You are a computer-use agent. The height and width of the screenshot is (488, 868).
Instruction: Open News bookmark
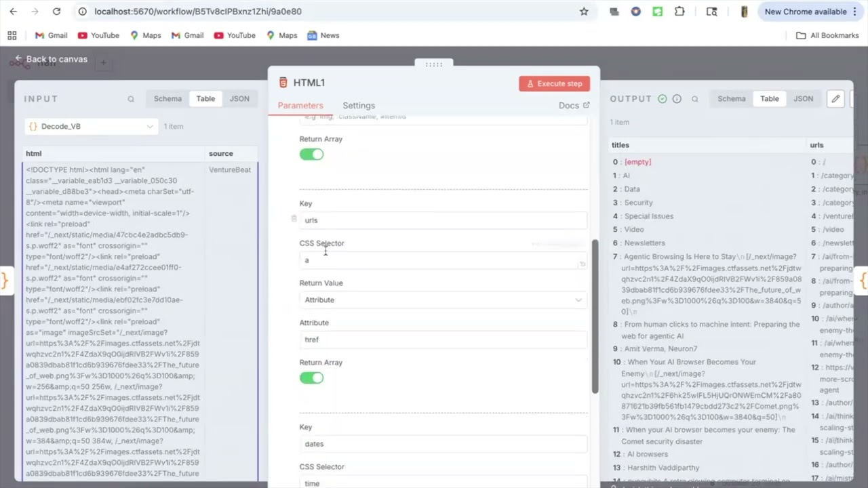click(x=323, y=35)
